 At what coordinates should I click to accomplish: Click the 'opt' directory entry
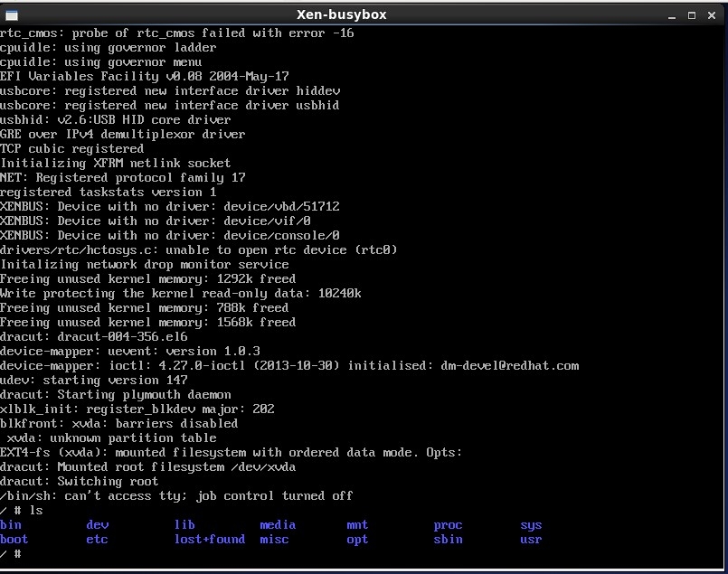coord(357,539)
